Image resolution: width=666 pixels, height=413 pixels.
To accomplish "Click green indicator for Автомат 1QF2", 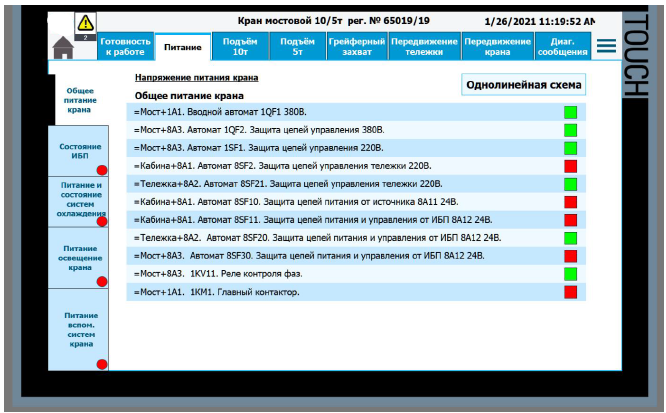I will [x=570, y=130].
